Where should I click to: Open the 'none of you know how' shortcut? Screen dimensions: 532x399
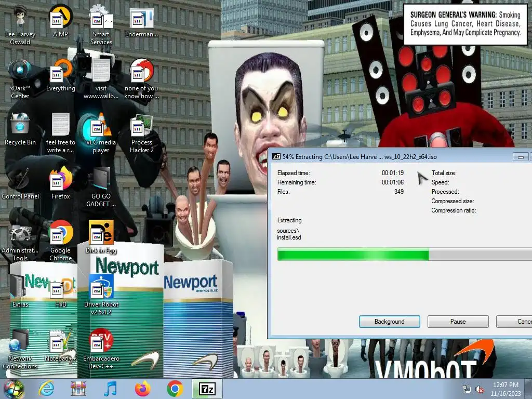pos(141,79)
